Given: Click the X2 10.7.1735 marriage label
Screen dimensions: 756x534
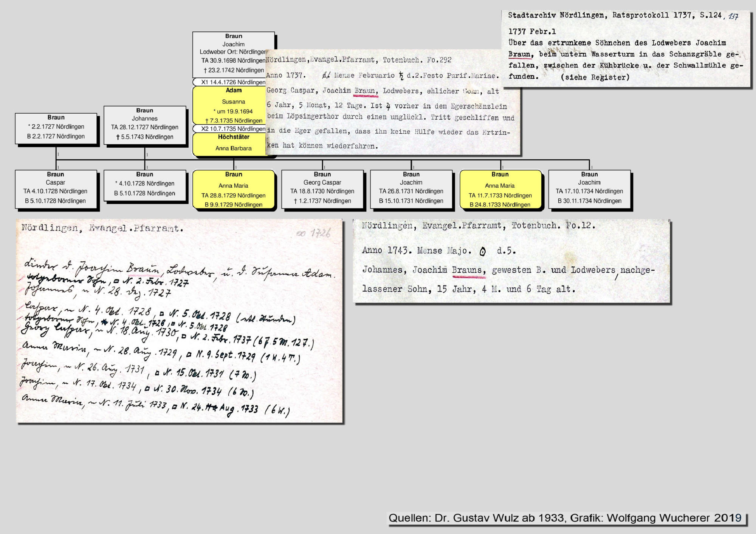Looking at the screenshot, I should click(x=230, y=129).
